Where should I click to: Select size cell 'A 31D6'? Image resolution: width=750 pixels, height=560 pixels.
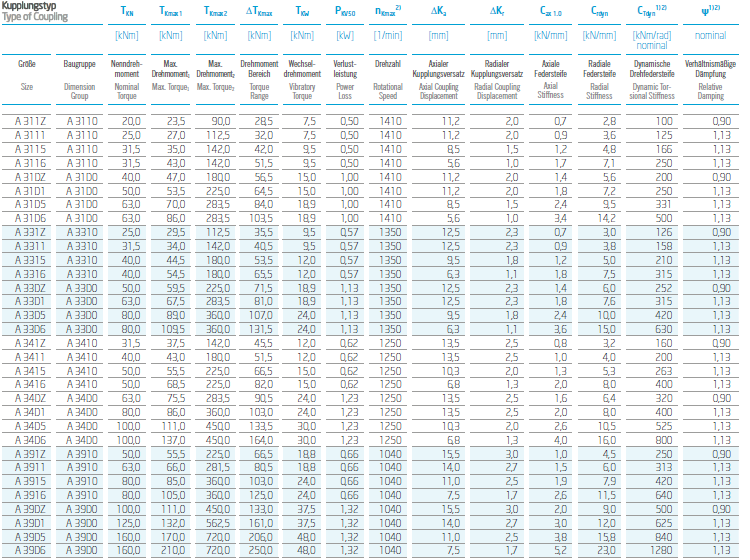30,218
